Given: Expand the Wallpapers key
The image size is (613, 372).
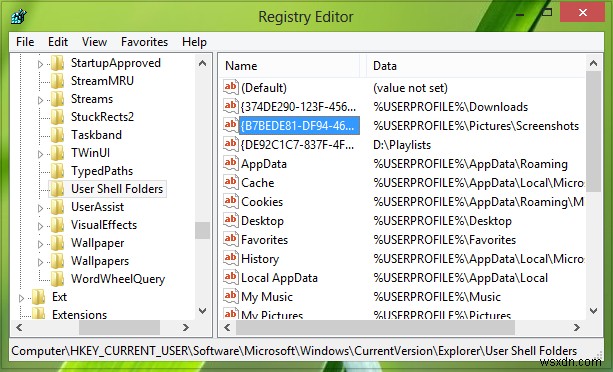Looking at the screenshot, I should click(x=40, y=262).
